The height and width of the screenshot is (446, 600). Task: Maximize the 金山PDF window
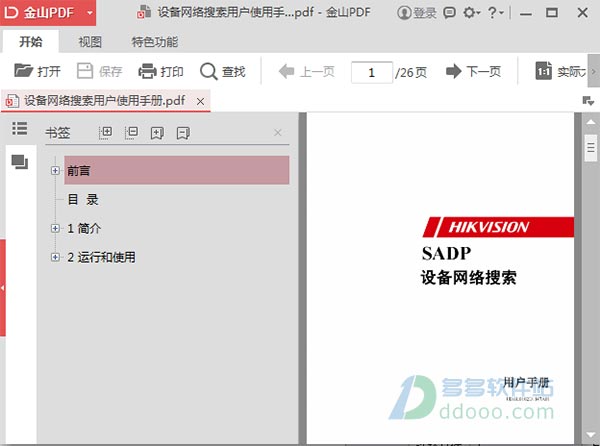point(551,13)
